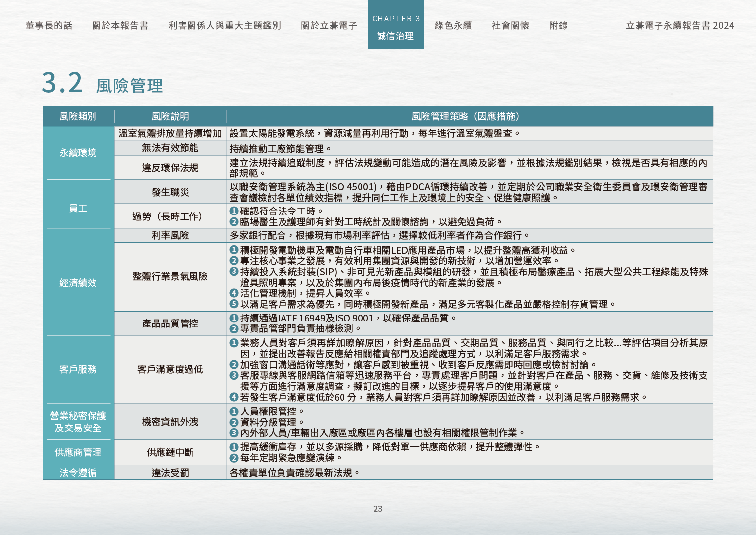Click the 活化管理機制 line
Screen dimensions: 756x535
coord(300,293)
